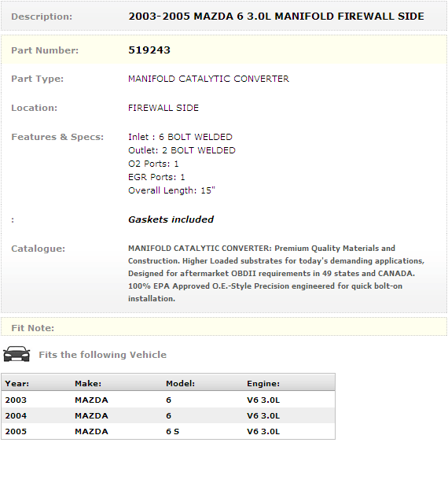
Task: Click the O2 Ports: 1 line
Action: click(x=153, y=164)
